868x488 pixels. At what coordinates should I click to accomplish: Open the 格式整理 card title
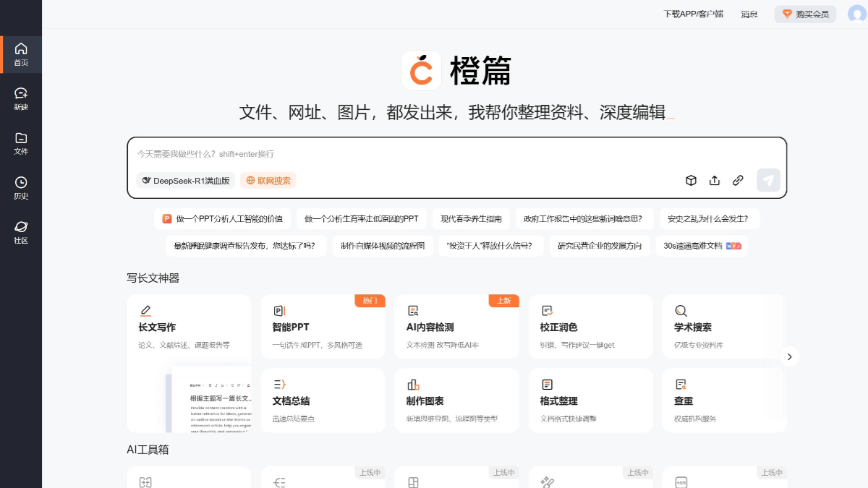tap(558, 401)
